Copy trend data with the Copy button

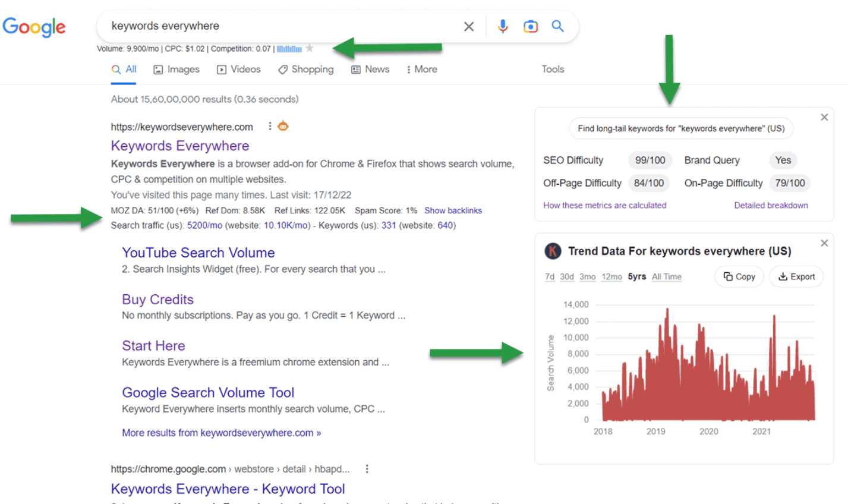[739, 276]
